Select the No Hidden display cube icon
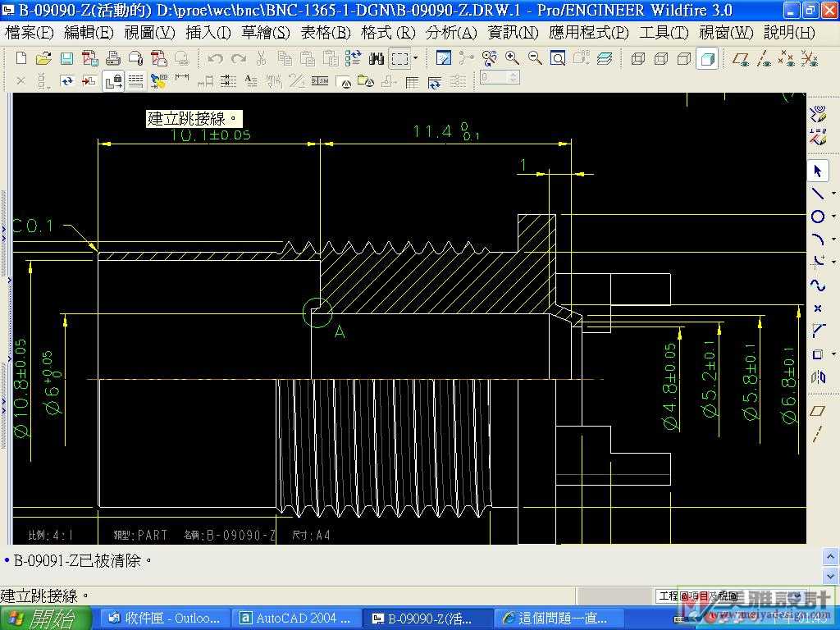Viewport: 840px width, 630px height. (684, 58)
